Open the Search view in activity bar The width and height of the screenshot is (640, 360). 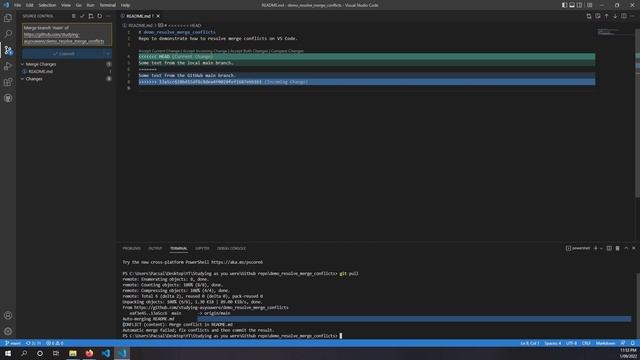click(x=8, y=33)
